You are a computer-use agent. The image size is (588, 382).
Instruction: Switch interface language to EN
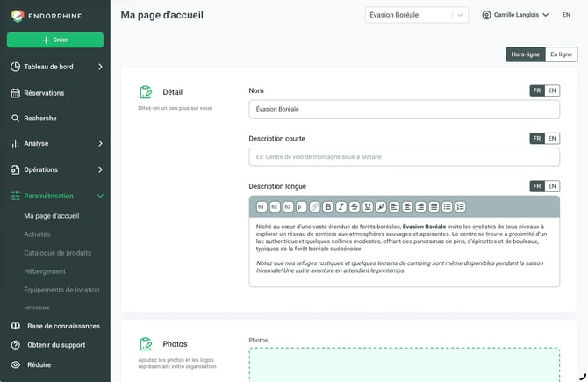pyautogui.click(x=566, y=15)
